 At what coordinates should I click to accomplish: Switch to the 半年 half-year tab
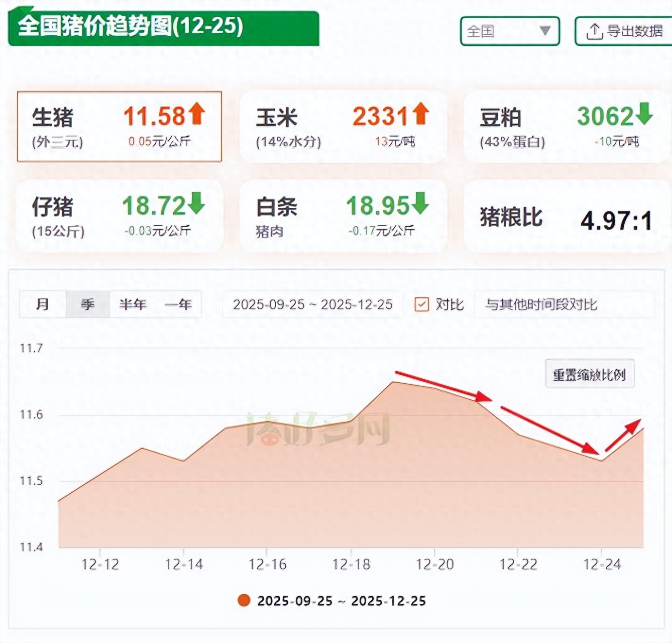coord(133,304)
